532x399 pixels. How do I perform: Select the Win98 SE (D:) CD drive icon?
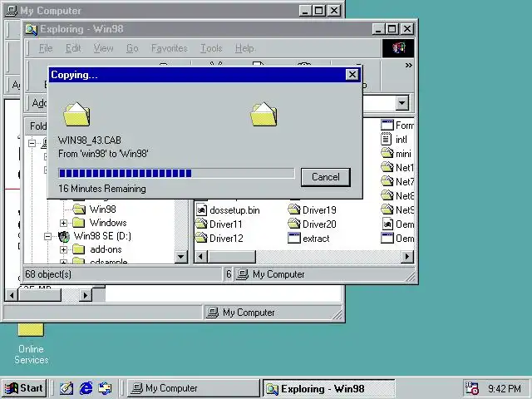point(64,236)
